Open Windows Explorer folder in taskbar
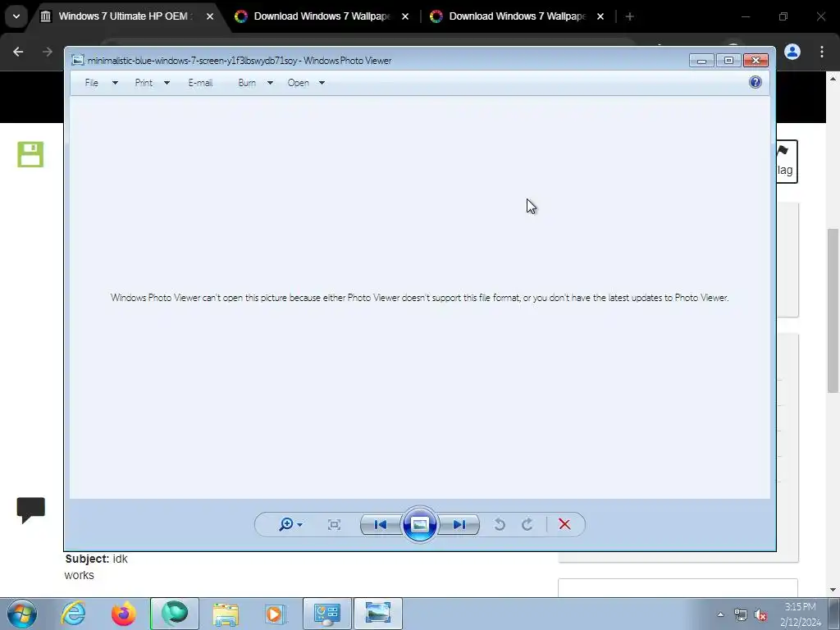This screenshot has height=630, width=840. tap(226, 614)
